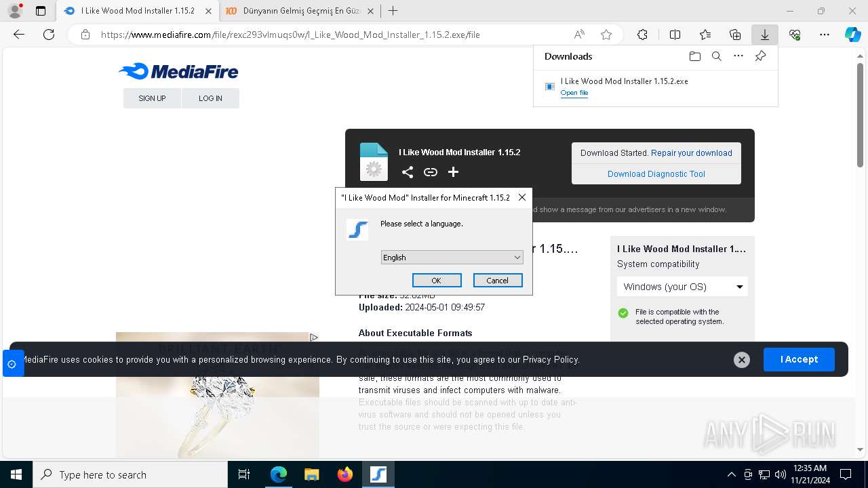
Task: Open the Extensions puzzle icon
Action: [642, 35]
